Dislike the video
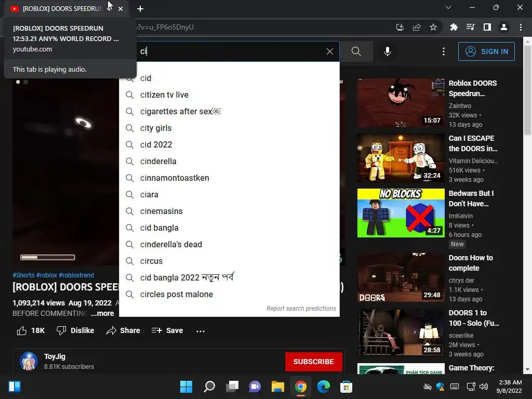This screenshot has height=399, width=532. [75, 330]
